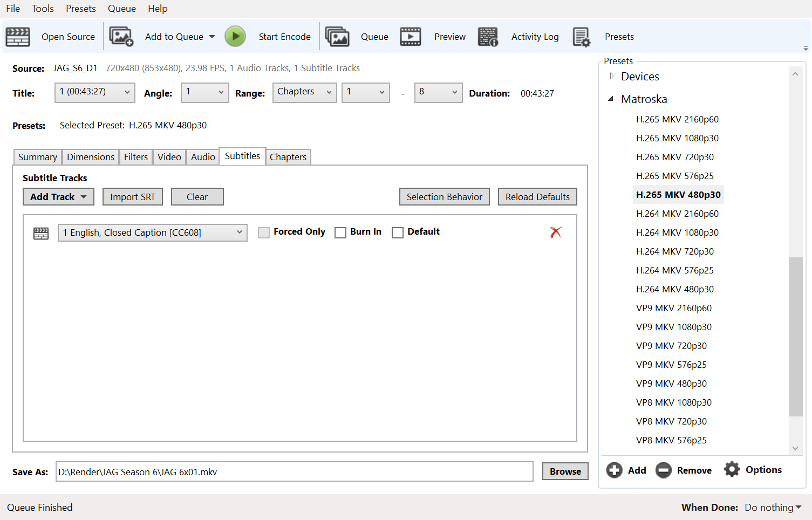Open Selection Behavior settings
This screenshot has height=520, width=812.
(x=445, y=197)
